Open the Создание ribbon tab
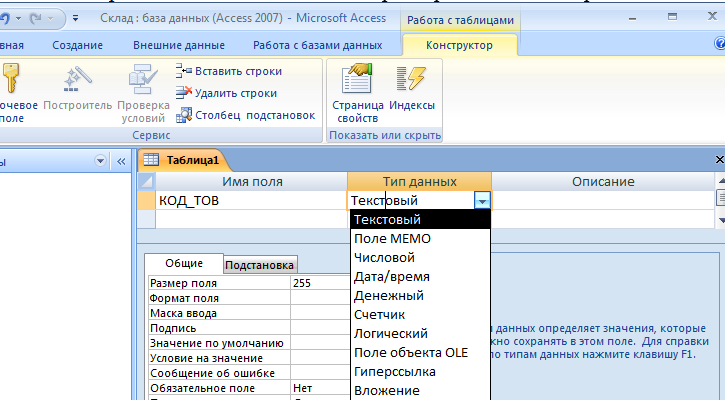The height and width of the screenshot is (400, 725). [x=77, y=45]
